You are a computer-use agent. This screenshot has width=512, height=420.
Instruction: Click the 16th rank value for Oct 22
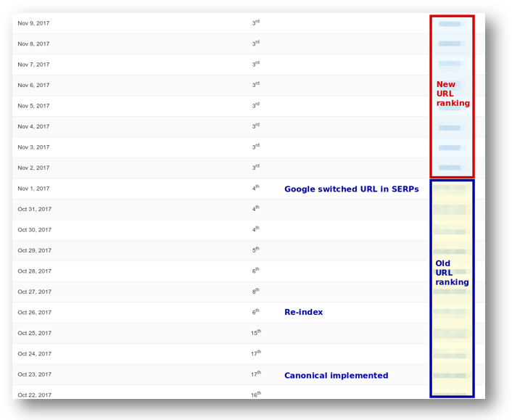[255, 395]
